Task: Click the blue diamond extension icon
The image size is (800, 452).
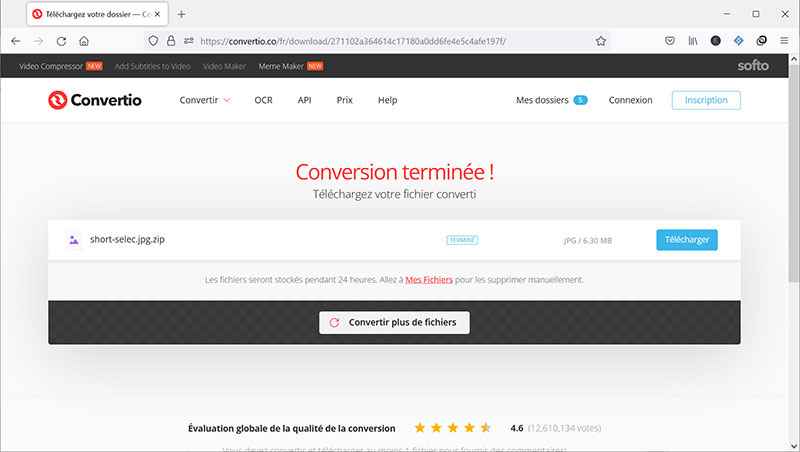Action: click(x=738, y=41)
